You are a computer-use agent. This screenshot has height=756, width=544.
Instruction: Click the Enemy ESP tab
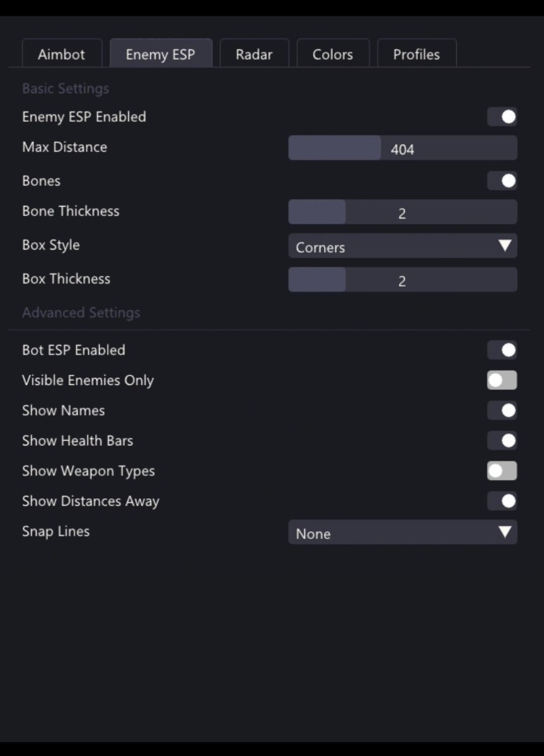tap(160, 54)
